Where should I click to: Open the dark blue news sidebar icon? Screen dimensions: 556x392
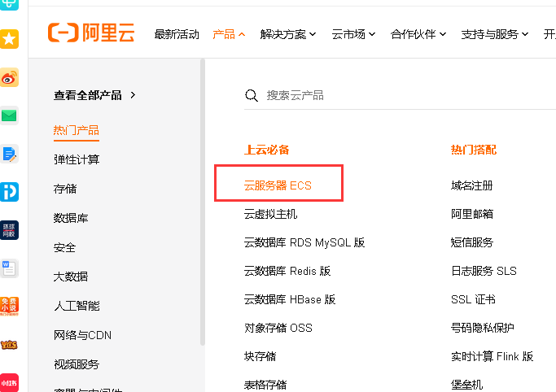pos(9,230)
